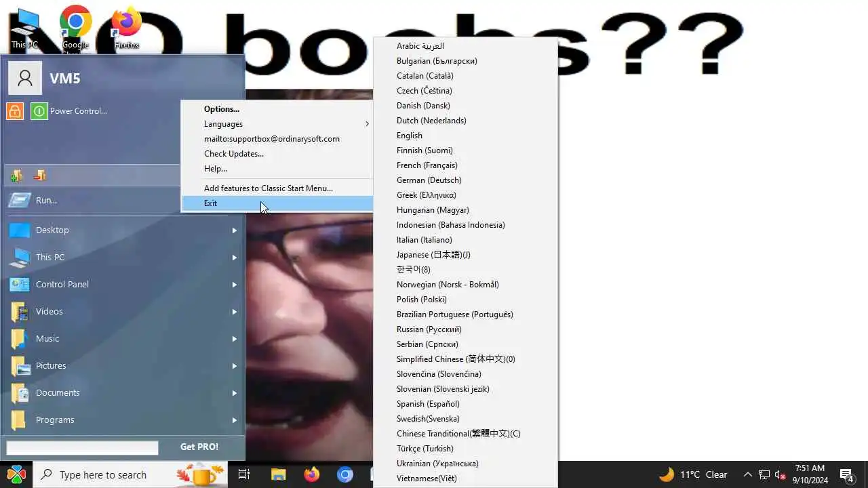Click the Music folder icon

click(x=20, y=339)
